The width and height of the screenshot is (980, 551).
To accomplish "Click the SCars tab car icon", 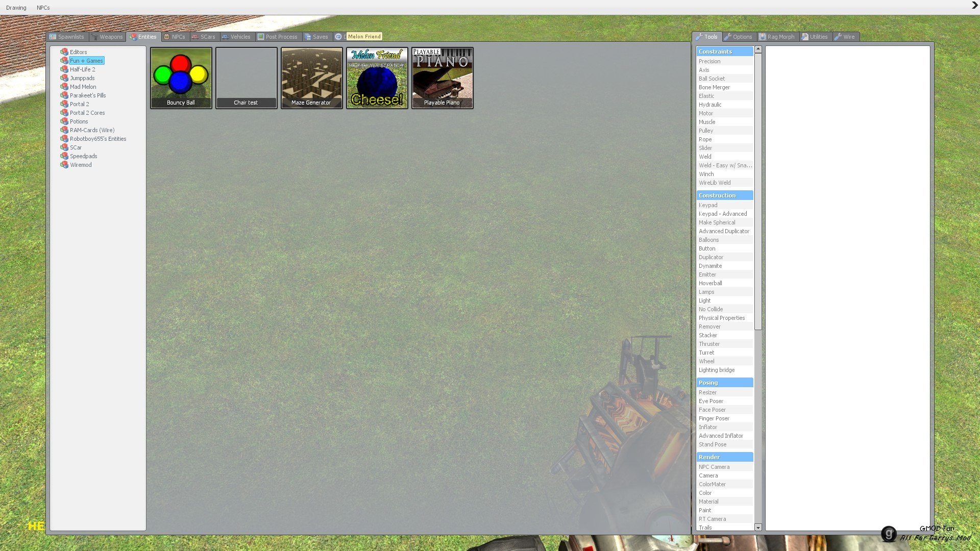I will (x=195, y=37).
